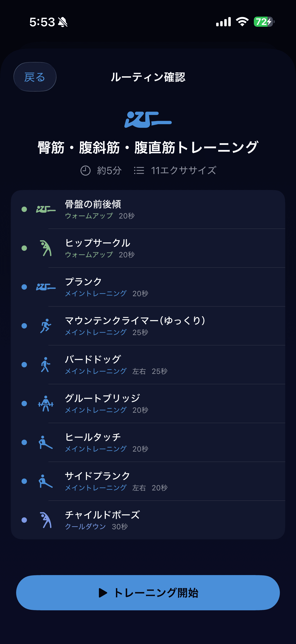Tap the バードドッグ walking figure icon
This screenshot has height=644, width=296.
pyautogui.click(x=46, y=364)
